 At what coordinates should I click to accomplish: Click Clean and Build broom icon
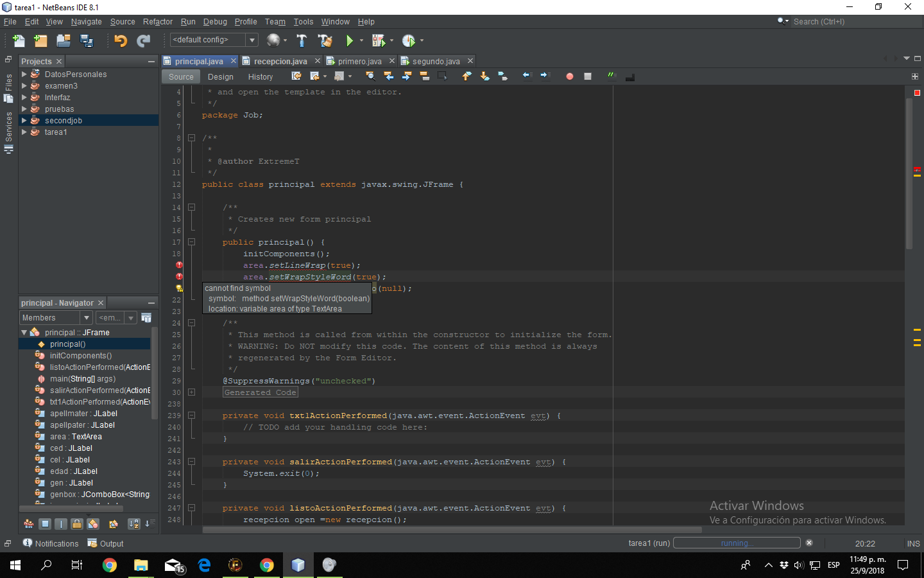[x=325, y=40]
